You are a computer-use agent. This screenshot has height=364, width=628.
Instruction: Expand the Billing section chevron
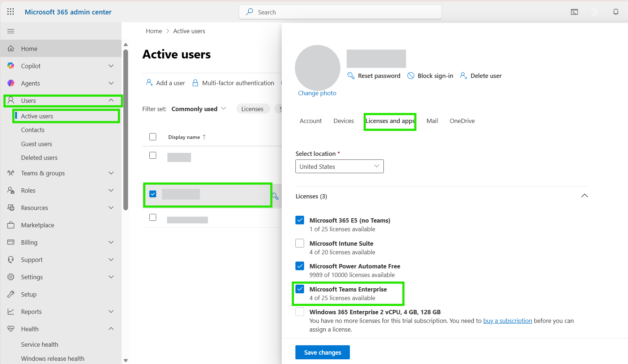point(111,242)
